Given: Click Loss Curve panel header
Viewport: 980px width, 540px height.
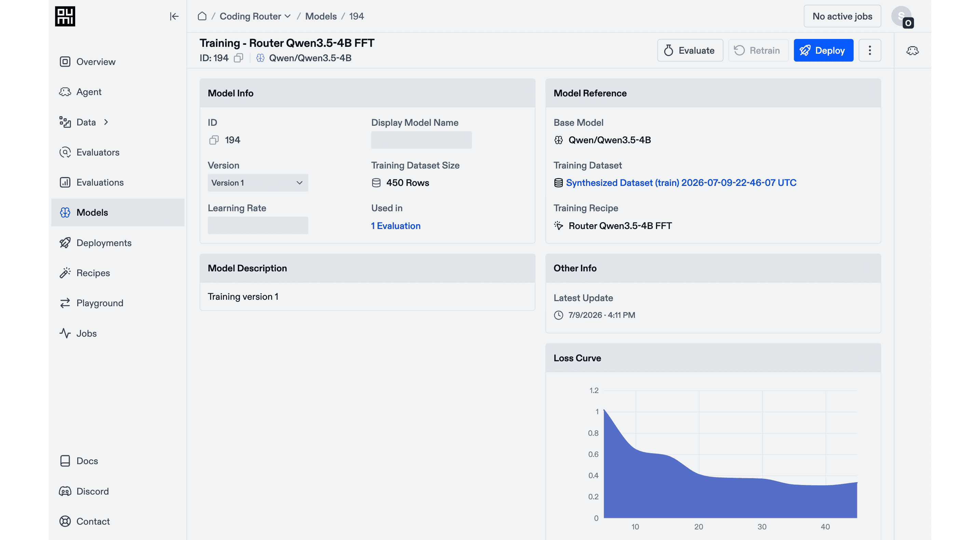Looking at the screenshot, I should pyautogui.click(x=713, y=358).
